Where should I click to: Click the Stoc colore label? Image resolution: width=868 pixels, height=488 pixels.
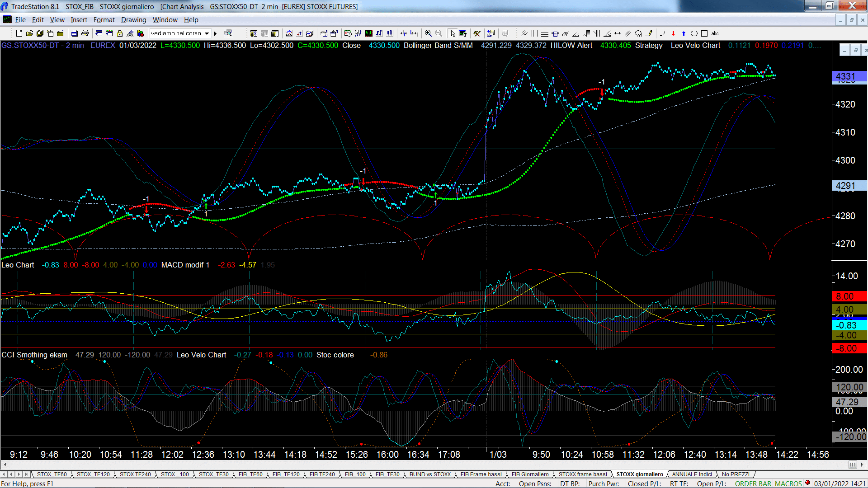coord(335,355)
